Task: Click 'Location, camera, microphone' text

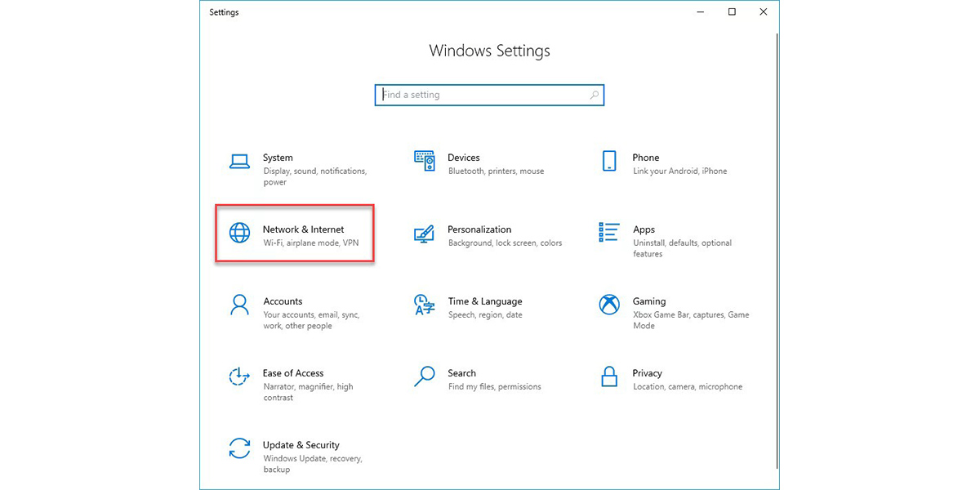Action: [688, 387]
